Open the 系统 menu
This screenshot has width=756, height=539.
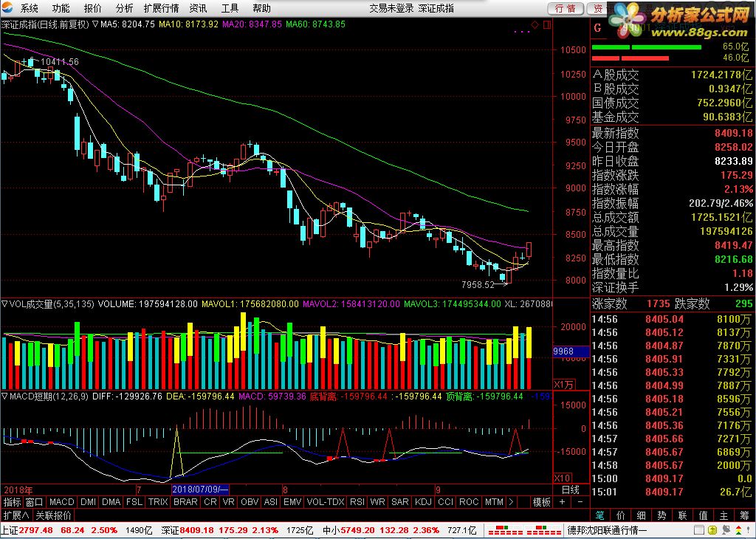29,8
